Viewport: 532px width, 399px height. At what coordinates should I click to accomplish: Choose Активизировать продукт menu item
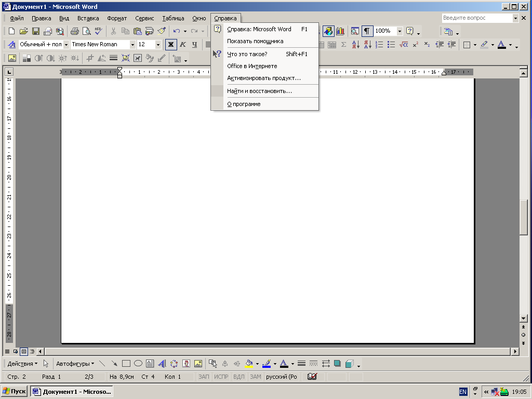point(264,78)
